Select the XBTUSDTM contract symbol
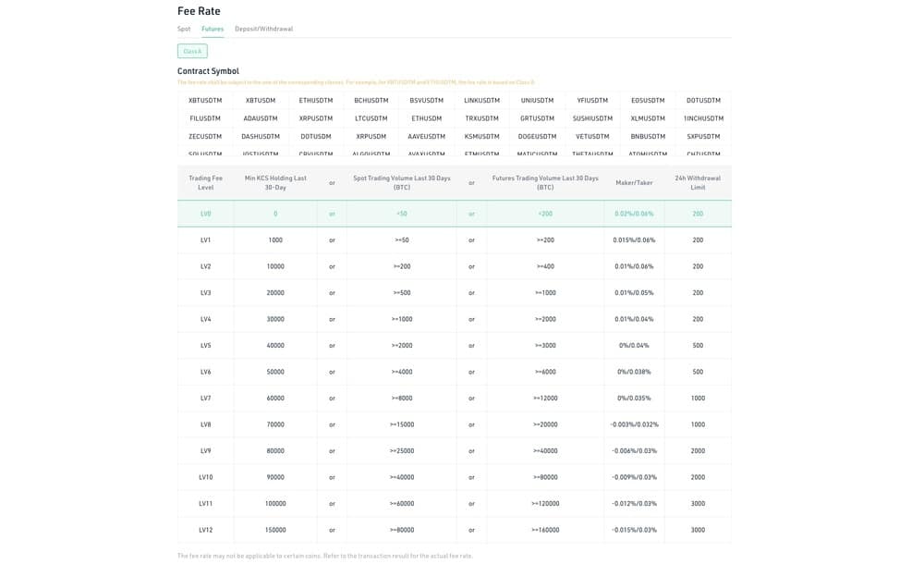 click(x=205, y=101)
